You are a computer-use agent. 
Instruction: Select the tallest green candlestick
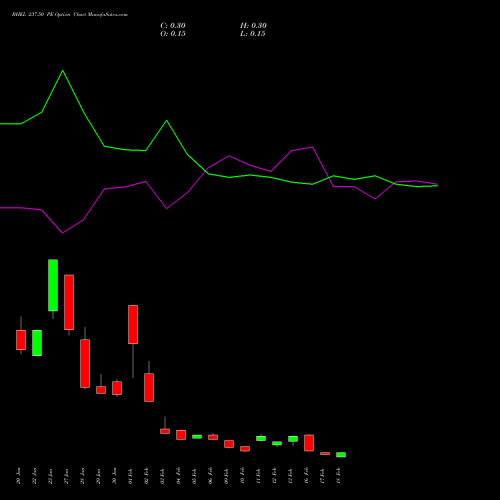tap(53, 285)
